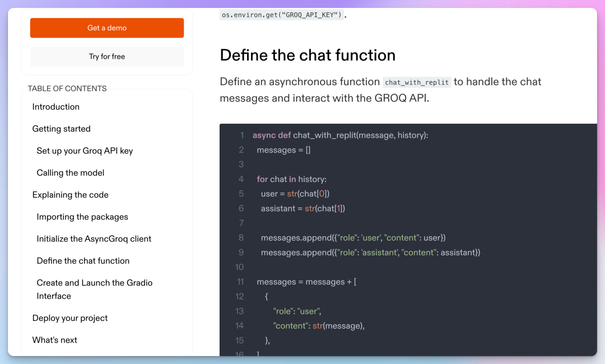605x364 pixels.
Task: Jump to Getting started section
Action: [62, 129]
